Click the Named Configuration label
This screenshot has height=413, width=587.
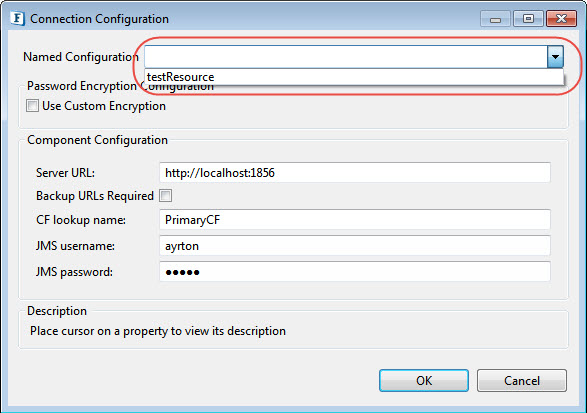click(81, 57)
